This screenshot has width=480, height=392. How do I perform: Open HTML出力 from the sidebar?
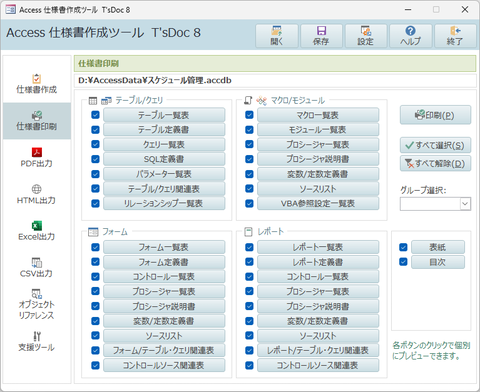[37, 195]
